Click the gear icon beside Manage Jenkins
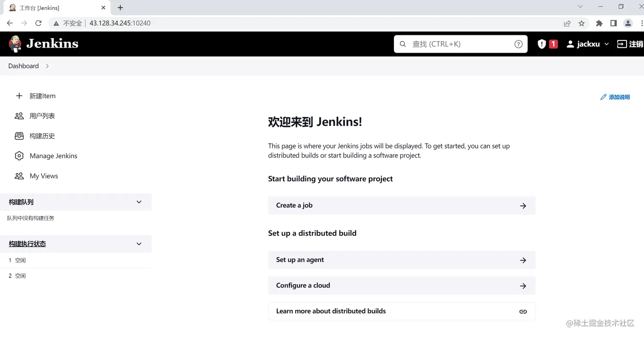The height and width of the screenshot is (337, 644). click(x=19, y=156)
